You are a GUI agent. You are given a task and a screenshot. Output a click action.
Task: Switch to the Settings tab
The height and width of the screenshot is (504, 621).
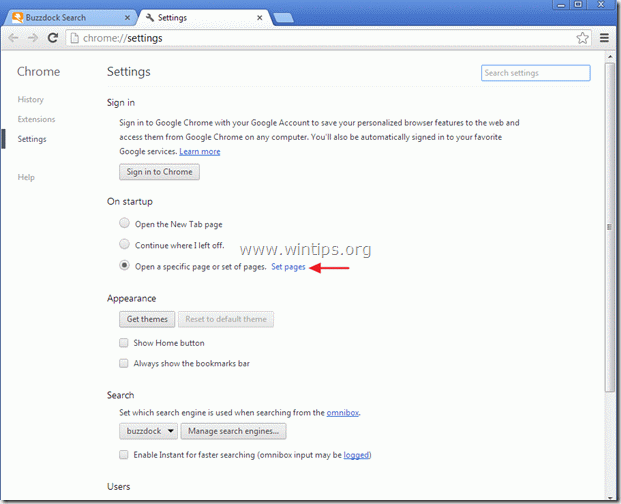[204, 18]
